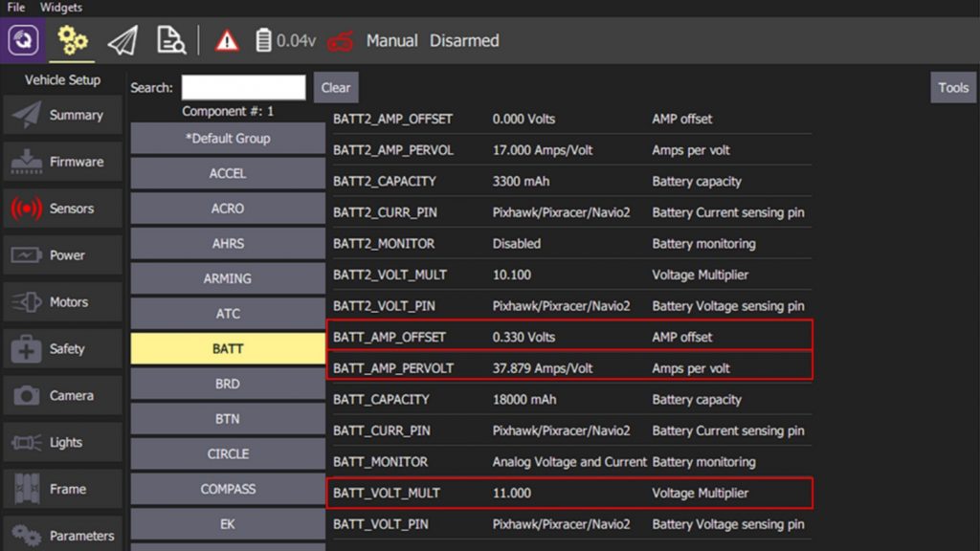Edit the BATT_VOLT_PIN parameter
Viewport: 980px width, 551px height.
571,524
